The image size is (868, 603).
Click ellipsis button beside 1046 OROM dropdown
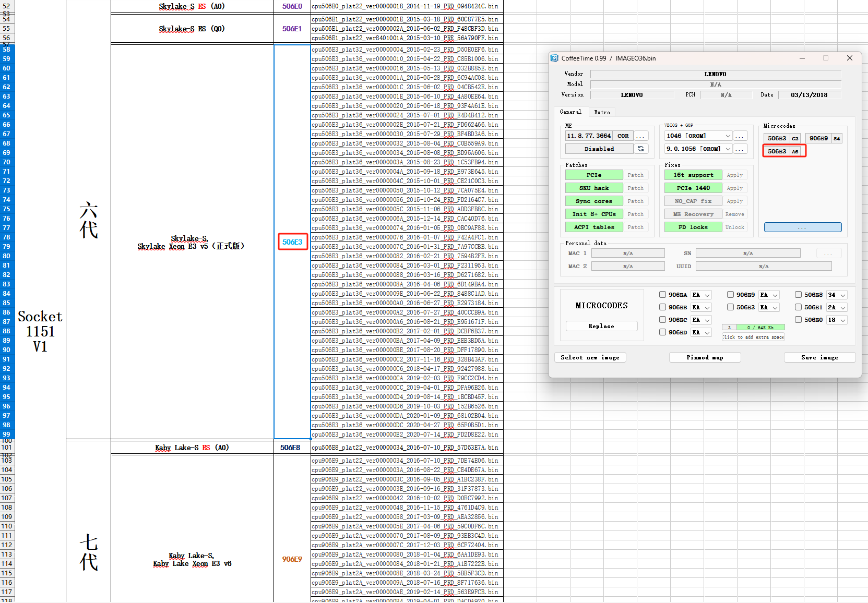[740, 136]
